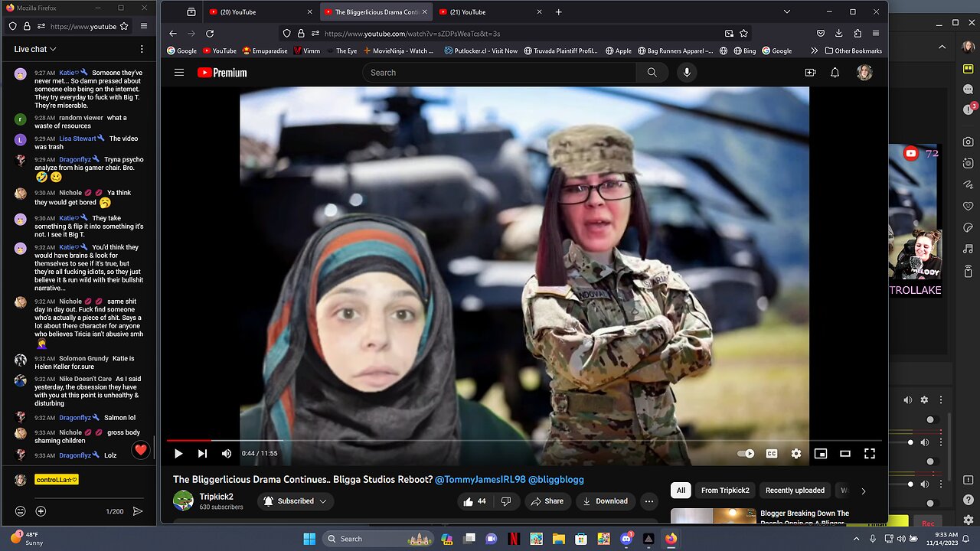The height and width of the screenshot is (551, 980).
Task: Dislike this video
Action: [505, 501]
